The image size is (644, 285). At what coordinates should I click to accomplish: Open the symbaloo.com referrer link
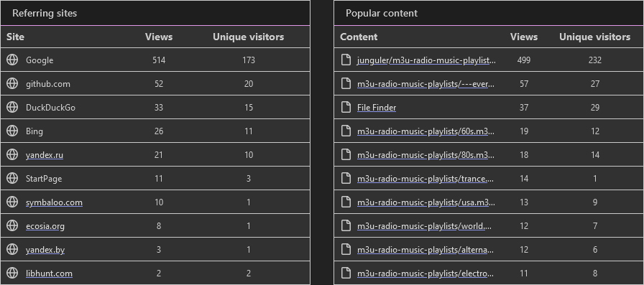click(54, 202)
